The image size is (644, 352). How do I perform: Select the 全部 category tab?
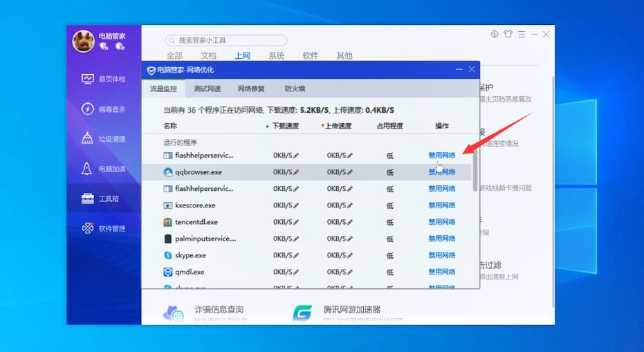174,55
